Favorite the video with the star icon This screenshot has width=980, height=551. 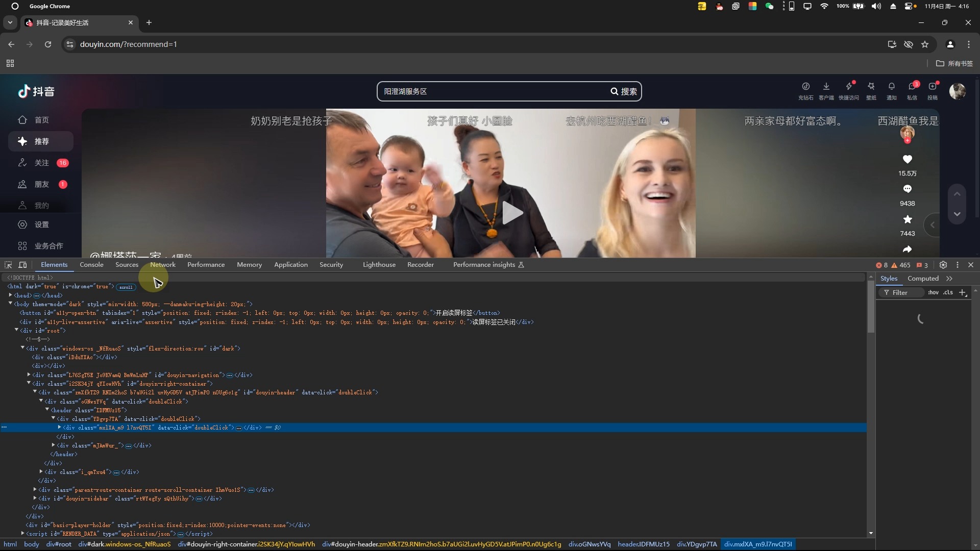pos(908,219)
